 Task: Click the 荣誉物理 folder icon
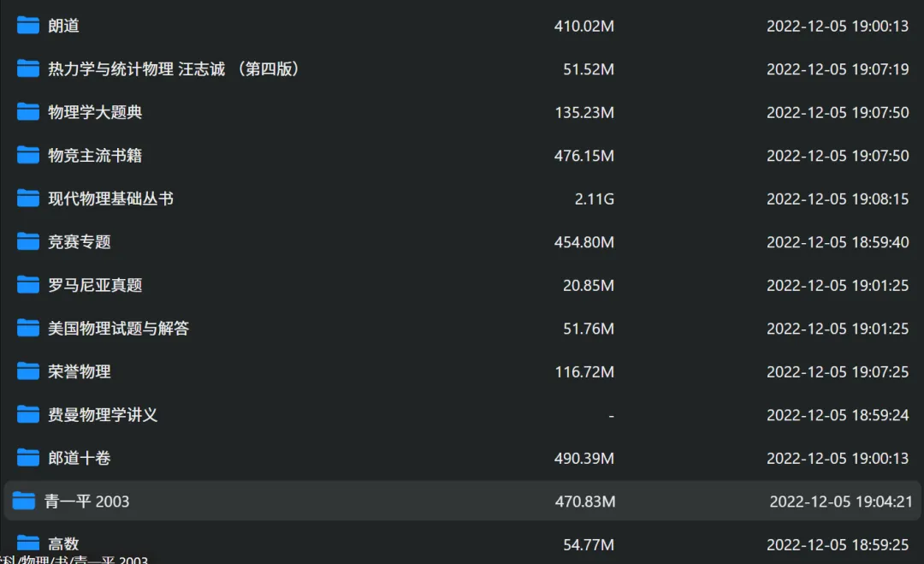tap(27, 371)
